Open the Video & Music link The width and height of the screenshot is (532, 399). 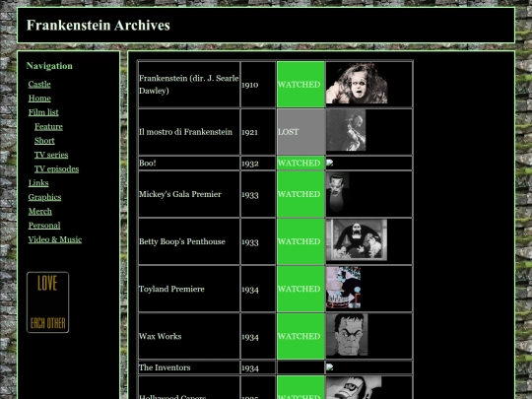pyautogui.click(x=55, y=239)
